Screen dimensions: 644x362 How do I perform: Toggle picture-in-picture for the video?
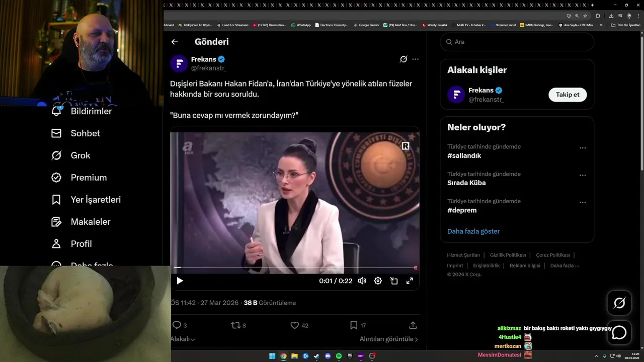[394, 281]
